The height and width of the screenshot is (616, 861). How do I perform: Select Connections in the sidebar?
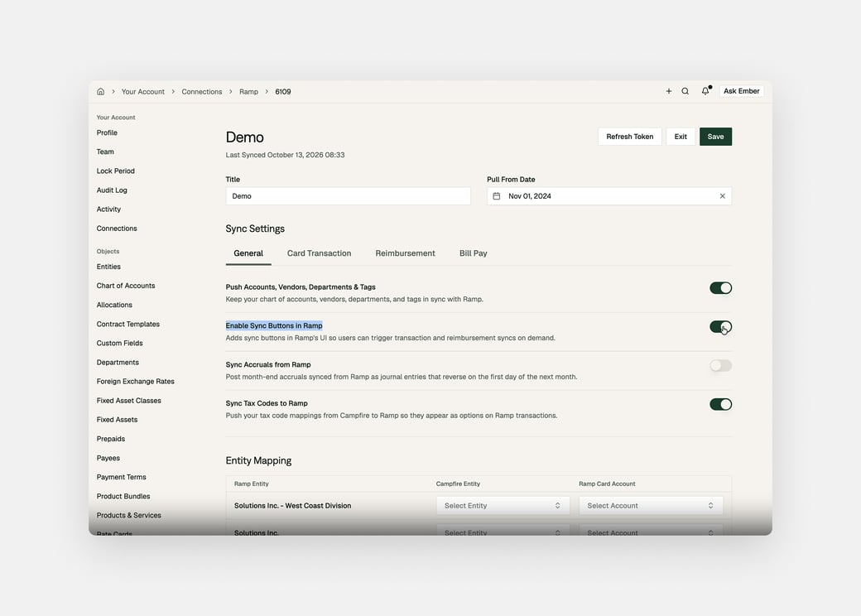click(117, 229)
